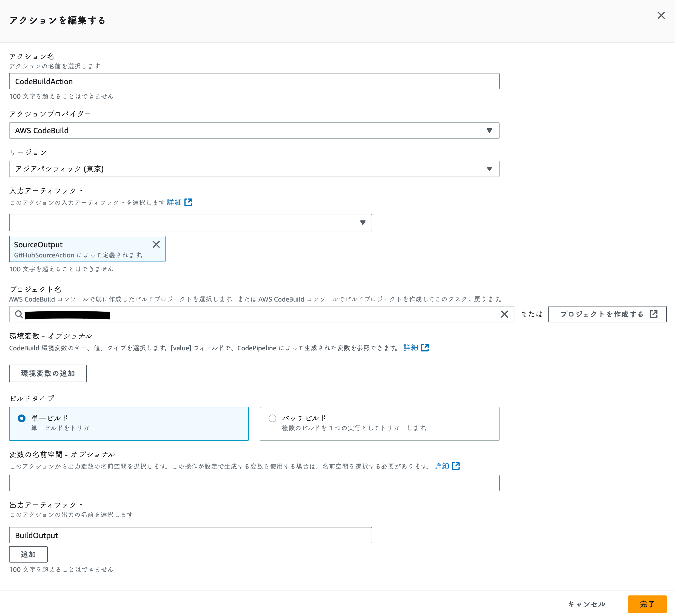Remove the SourceOutput input artifact chip
This screenshot has height=616, width=675.
pyautogui.click(x=156, y=245)
